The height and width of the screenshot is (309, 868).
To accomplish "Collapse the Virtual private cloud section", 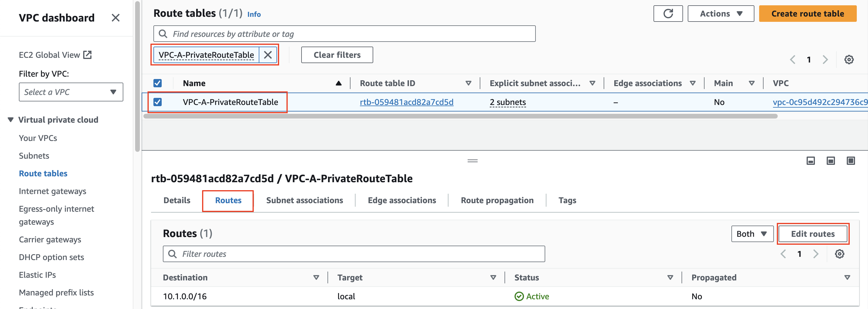I will (x=10, y=120).
